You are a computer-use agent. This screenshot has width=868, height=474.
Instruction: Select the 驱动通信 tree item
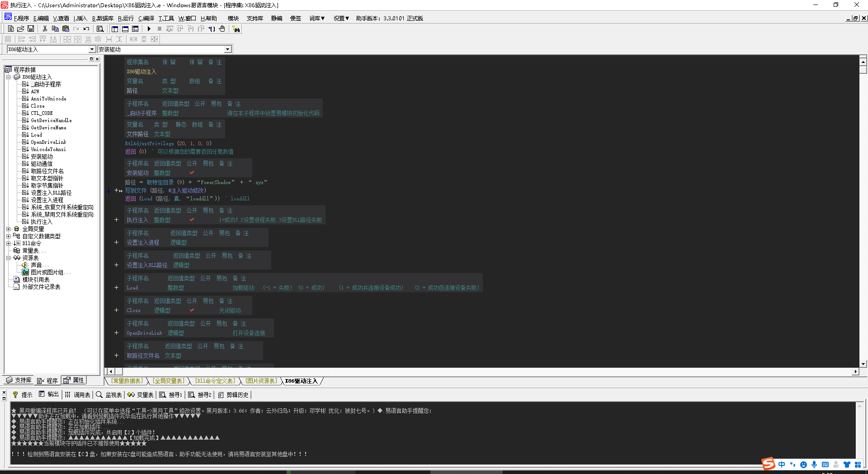click(x=41, y=164)
